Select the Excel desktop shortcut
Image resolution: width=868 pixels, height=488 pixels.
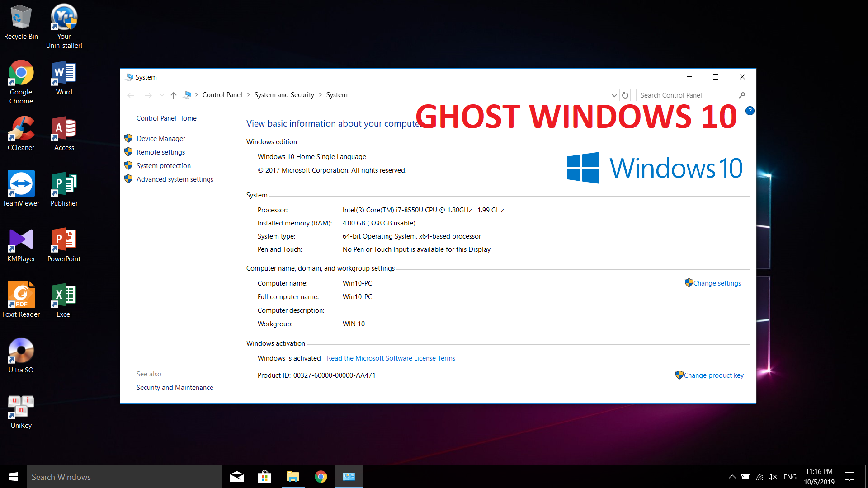pos(64,300)
